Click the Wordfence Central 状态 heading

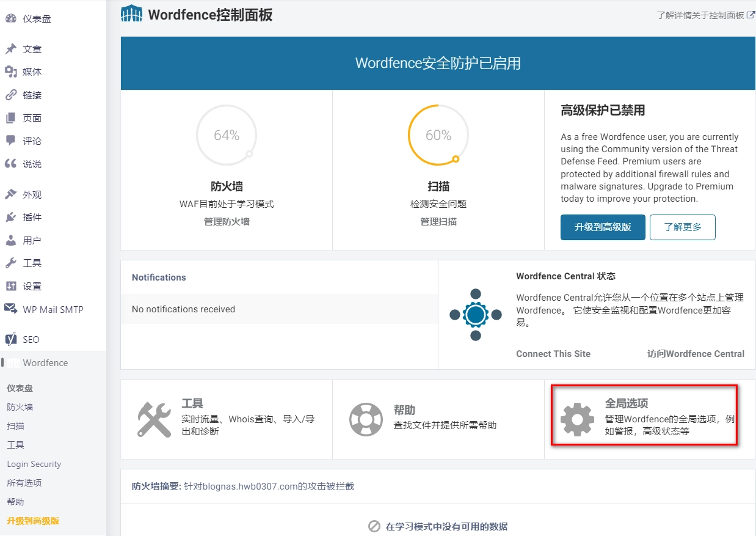pos(565,276)
